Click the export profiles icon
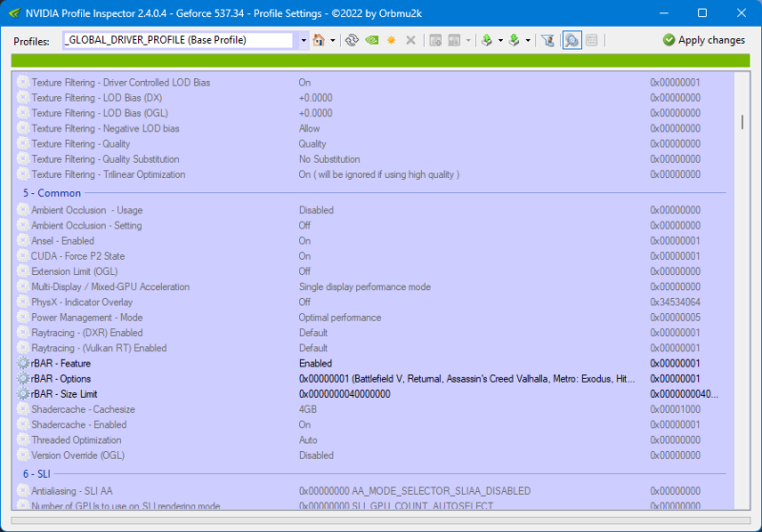Viewport: 762px width, 532px height. (x=487, y=40)
